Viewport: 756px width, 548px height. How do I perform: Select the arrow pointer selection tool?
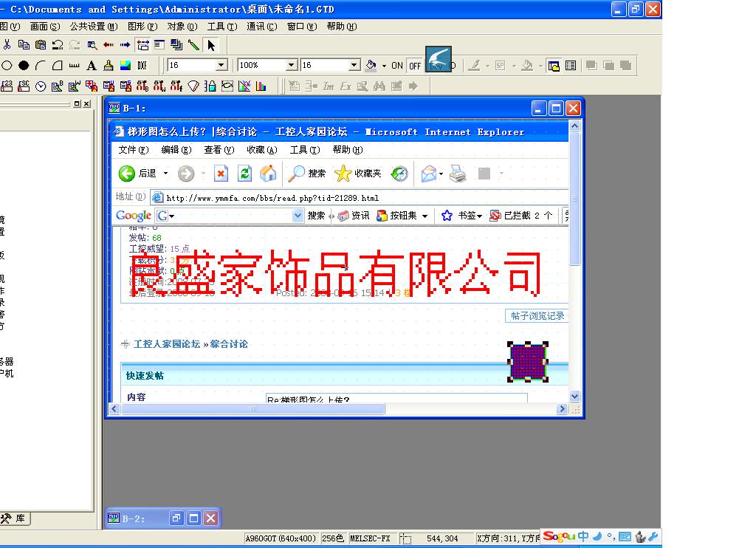point(211,45)
